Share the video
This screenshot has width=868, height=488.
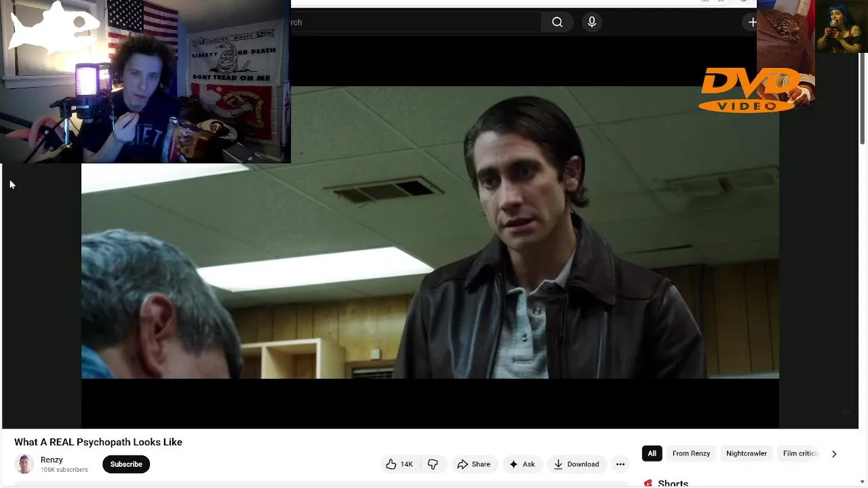(x=473, y=464)
